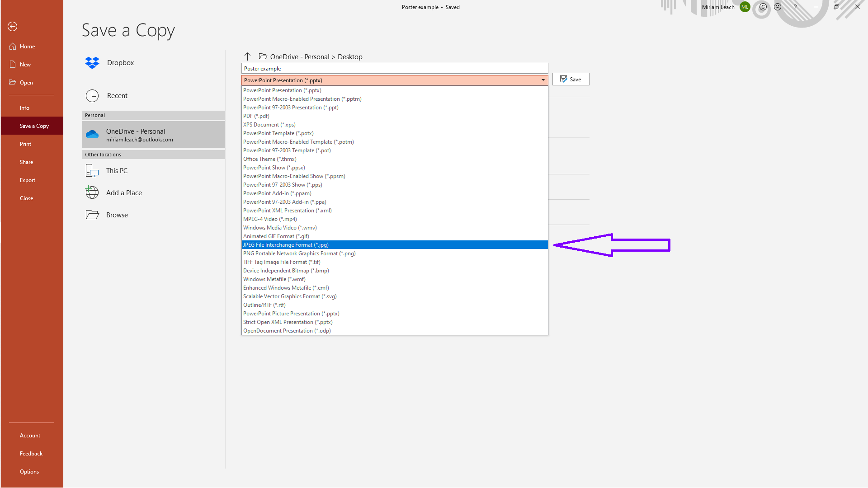Choose Windows Metafile (*.wmf)
868x488 pixels.
tap(395, 279)
